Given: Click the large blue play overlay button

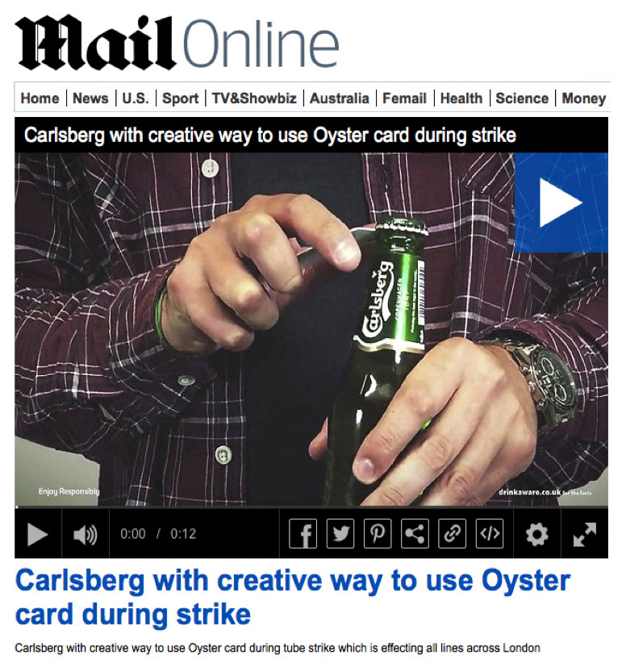Looking at the screenshot, I should point(561,202).
